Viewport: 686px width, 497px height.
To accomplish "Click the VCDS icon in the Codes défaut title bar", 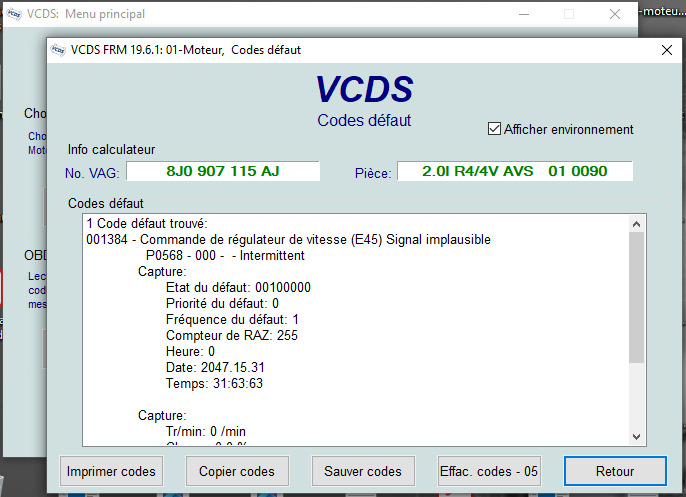I will click(58, 50).
